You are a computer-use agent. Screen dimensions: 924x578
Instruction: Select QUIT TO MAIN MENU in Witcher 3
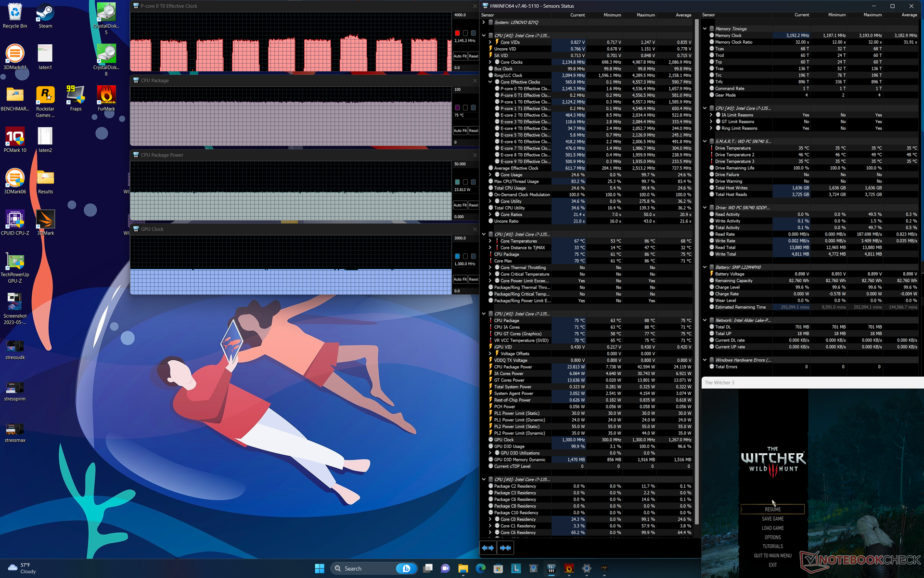[772, 555]
